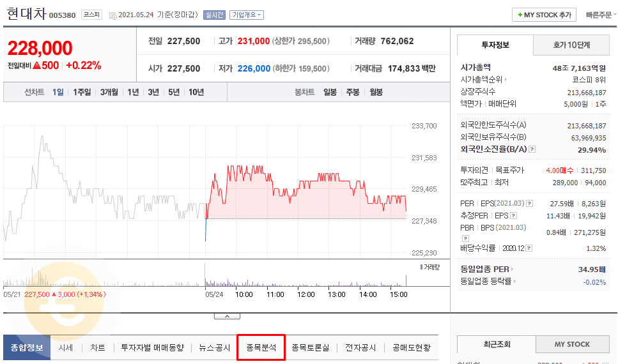Click the 거래량 legend on volume chart
The height and width of the screenshot is (364, 618).
point(429,267)
